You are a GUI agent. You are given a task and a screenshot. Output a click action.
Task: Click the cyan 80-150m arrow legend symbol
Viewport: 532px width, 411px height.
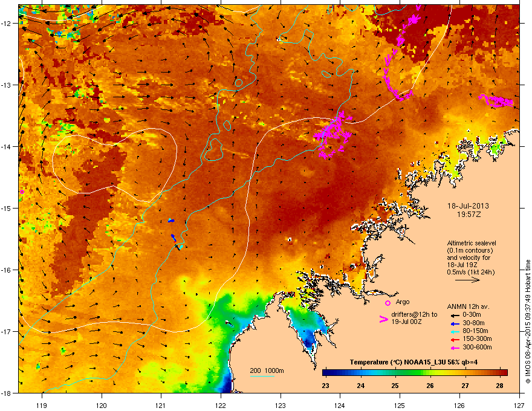tap(455, 331)
